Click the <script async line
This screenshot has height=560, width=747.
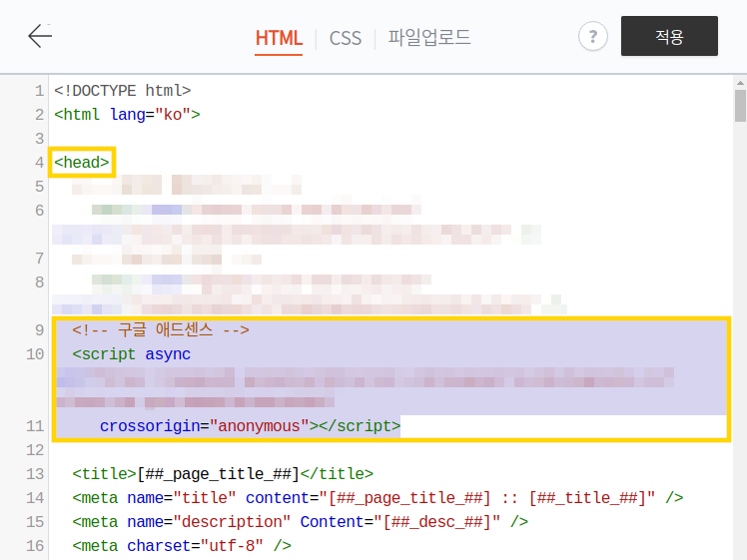tap(132, 354)
